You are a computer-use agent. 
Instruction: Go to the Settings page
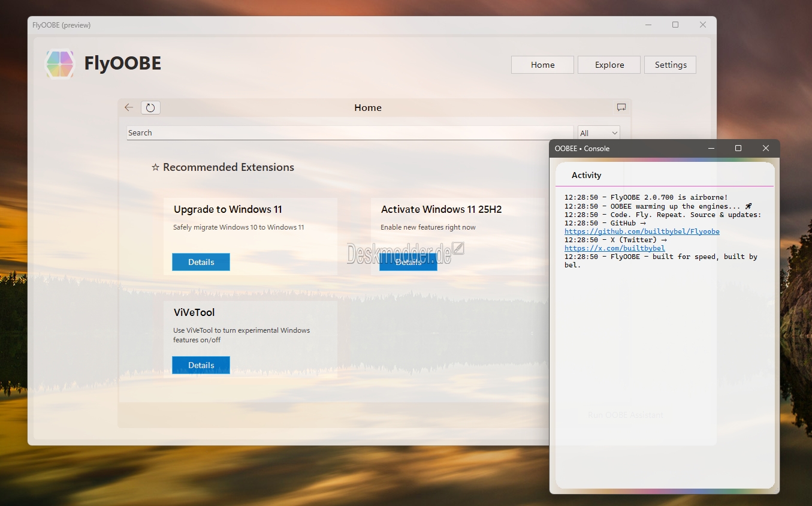pos(670,65)
